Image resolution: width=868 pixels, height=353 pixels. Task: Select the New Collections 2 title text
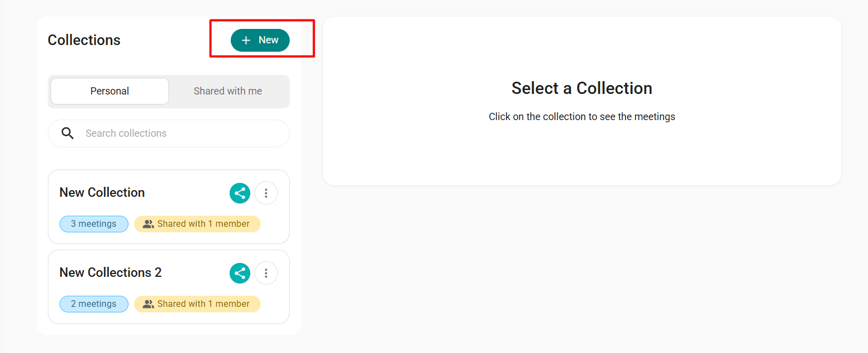(x=111, y=272)
